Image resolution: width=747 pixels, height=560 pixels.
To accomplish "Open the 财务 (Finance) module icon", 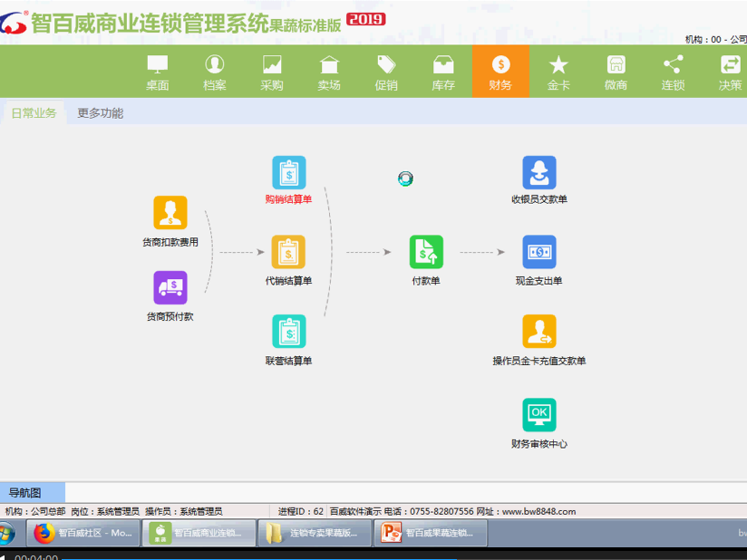I will (x=500, y=71).
